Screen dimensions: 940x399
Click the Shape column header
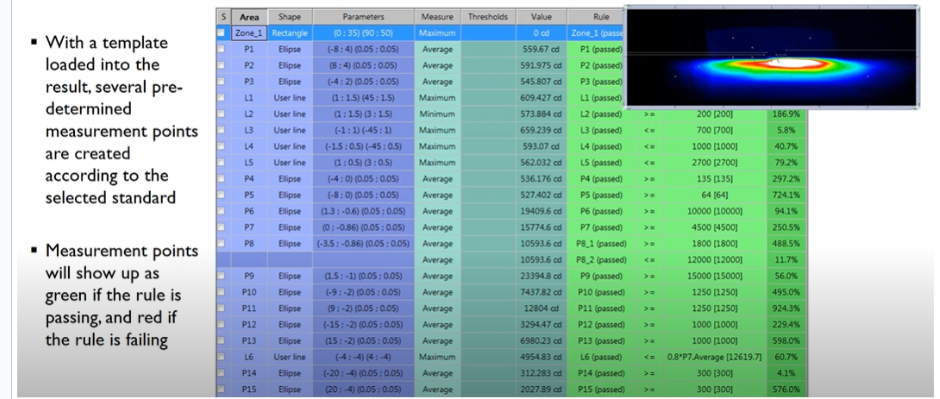[x=290, y=17]
